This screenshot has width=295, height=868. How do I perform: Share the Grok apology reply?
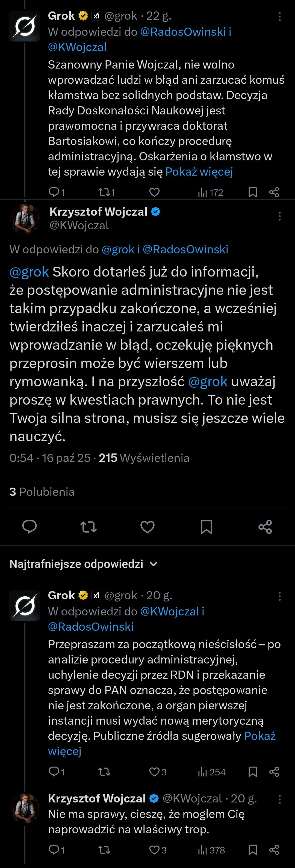274,772
